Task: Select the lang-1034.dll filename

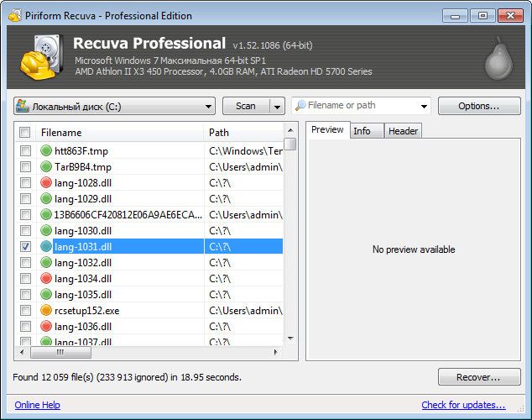Action: 83,279
